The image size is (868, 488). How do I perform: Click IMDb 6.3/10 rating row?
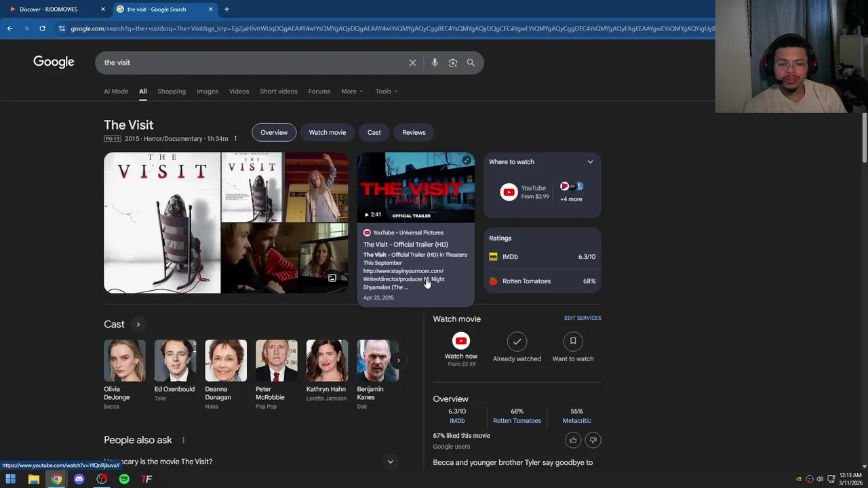click(x=542, y=257)
